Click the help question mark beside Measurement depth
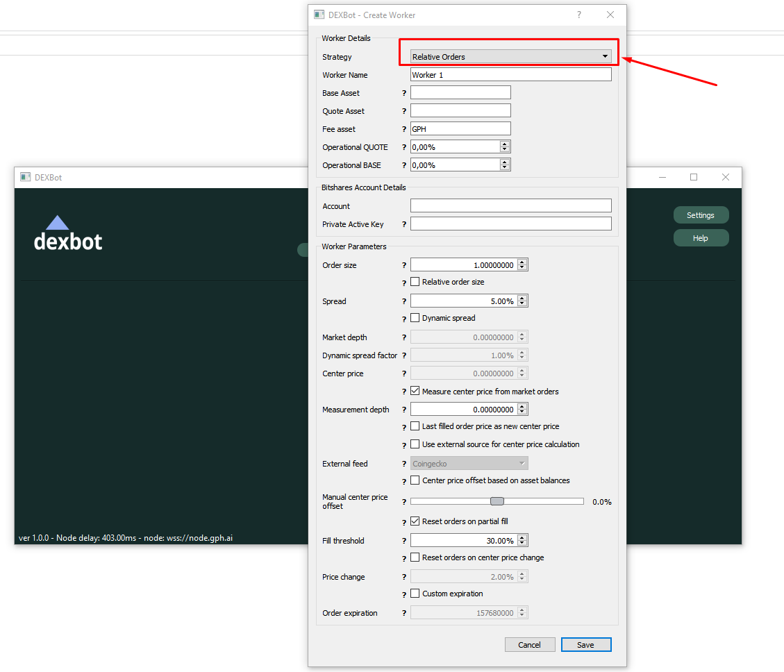The image size is (784, 672). pyautogui.click(x=404, y=410)
